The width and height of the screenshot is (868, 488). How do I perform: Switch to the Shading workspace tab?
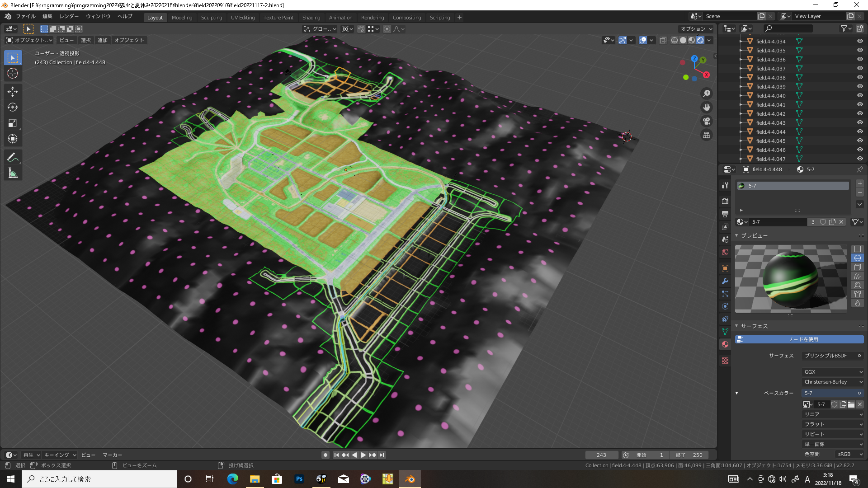311,18
